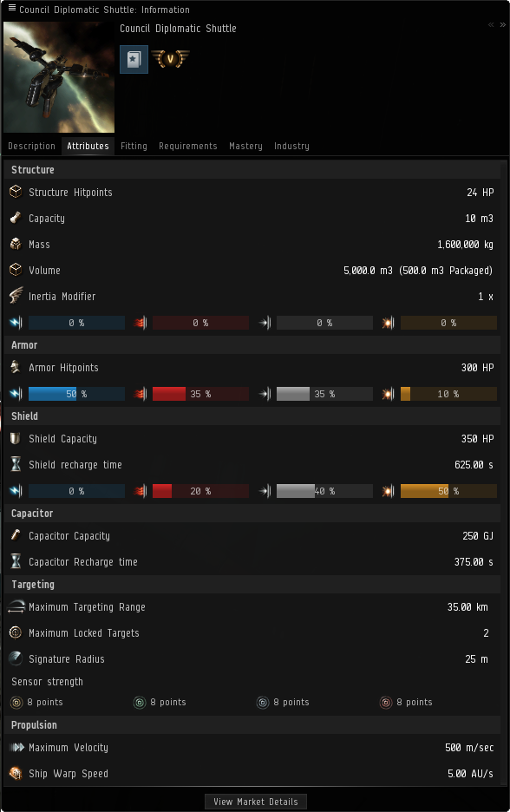Screen dimensions: 510x812
Task: Click the Ship Warp Speed icon
Action: coord(16,773)
